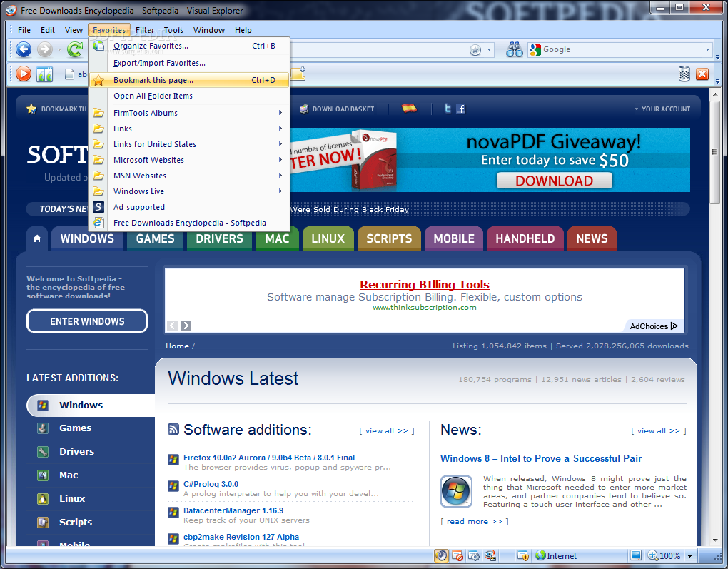Click the recycle bin icon in toolbar
Viewport: 728px width, 569px height.
[684, 74]
